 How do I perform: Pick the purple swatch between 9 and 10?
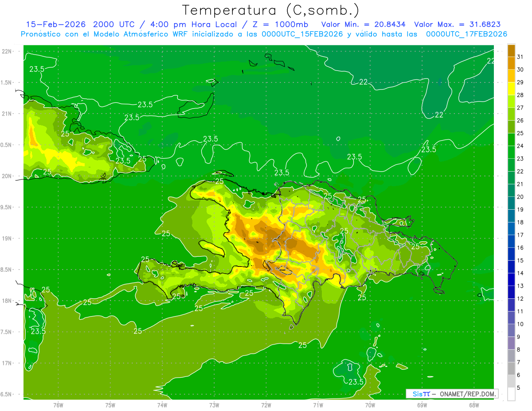511,330
